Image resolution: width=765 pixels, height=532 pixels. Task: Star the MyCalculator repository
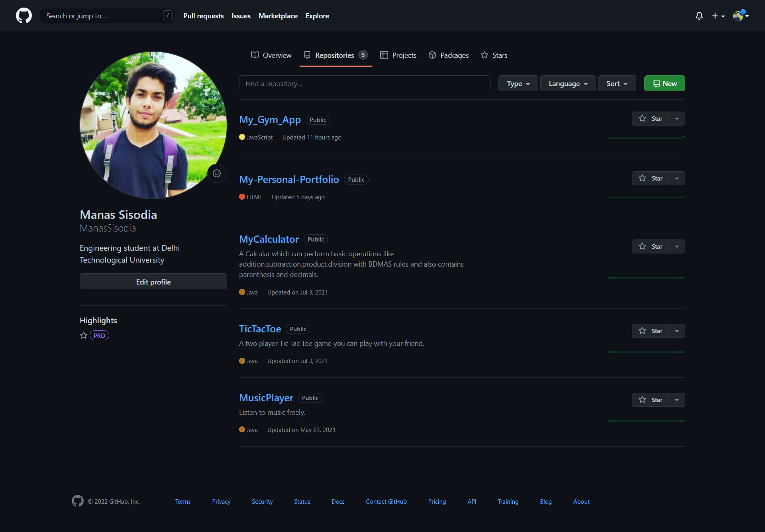(x=650, y=246)
